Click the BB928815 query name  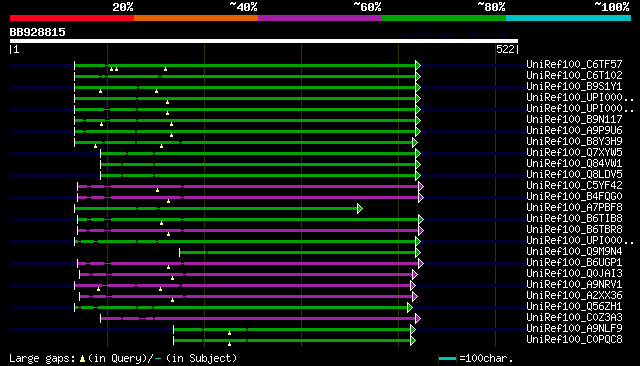click(x=38, y=32)
